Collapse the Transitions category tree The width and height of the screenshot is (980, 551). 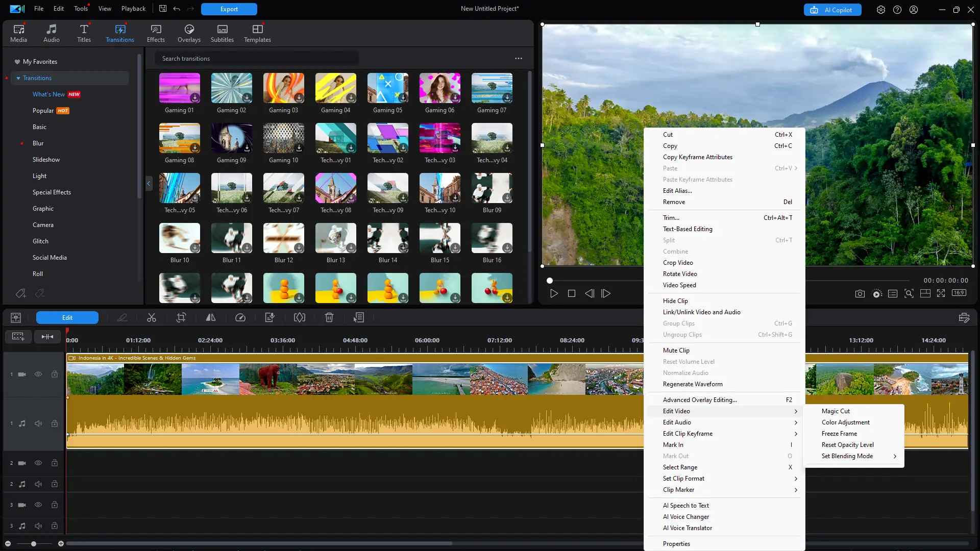pyautogui.click(x=18, y=78)
